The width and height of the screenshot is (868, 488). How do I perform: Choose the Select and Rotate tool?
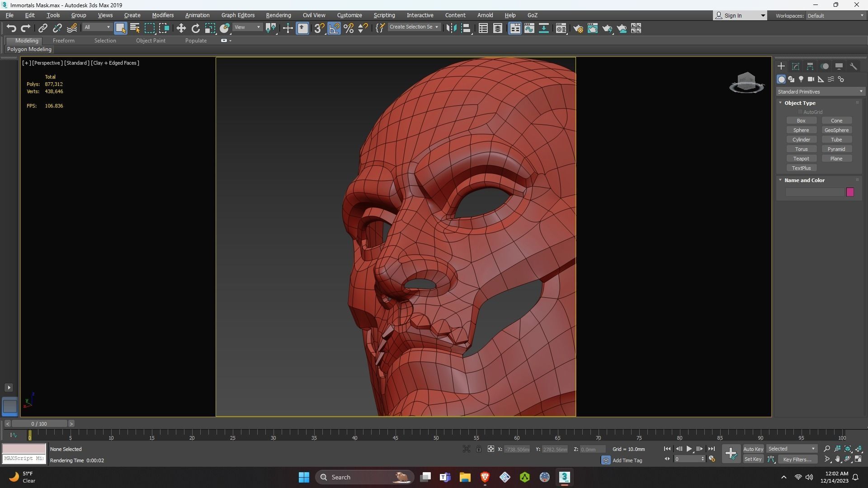tap(195, 28)
